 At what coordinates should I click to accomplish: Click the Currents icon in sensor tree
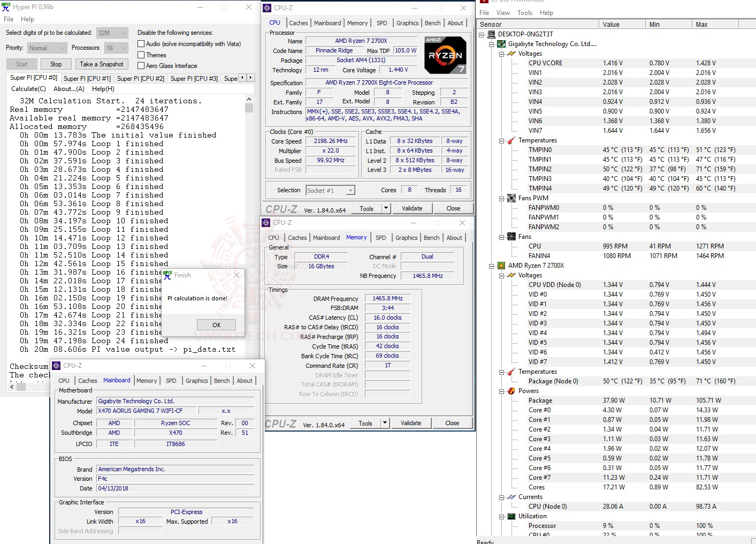point(511,497)
